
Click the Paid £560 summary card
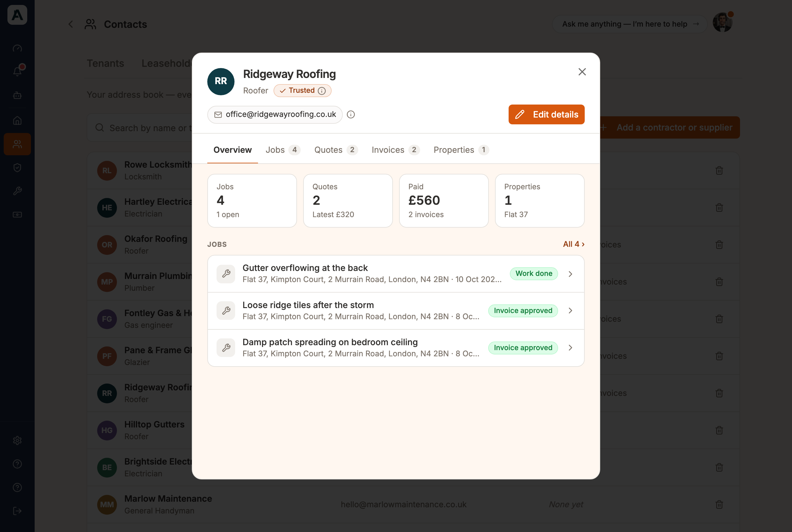tap(444, 200)
